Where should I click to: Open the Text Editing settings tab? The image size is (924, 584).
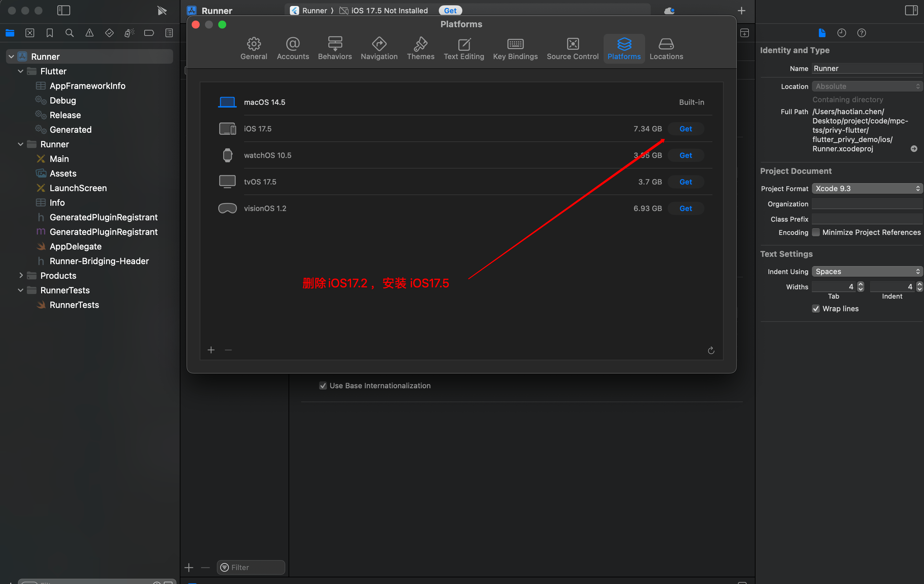click(464, 49)
